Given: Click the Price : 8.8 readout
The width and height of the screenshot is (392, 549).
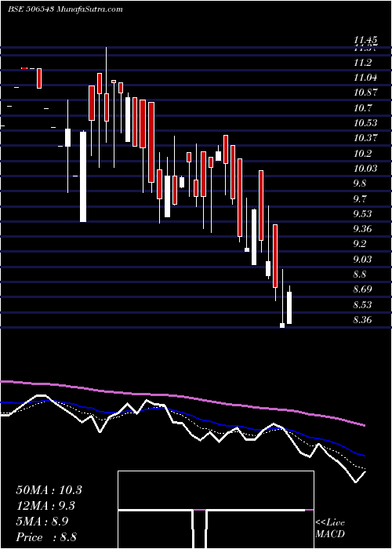Looking at the screenshot, I should pos(46,537).
